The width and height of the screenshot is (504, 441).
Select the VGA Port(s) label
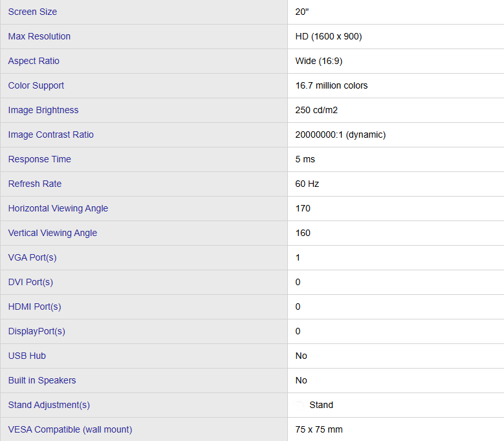click(x=32, y=257)
